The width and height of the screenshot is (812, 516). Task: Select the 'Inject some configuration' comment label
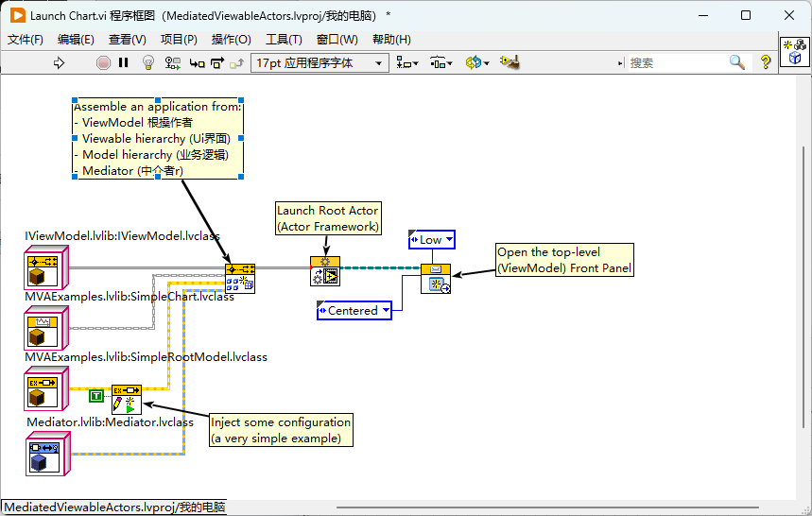point(281,430)
